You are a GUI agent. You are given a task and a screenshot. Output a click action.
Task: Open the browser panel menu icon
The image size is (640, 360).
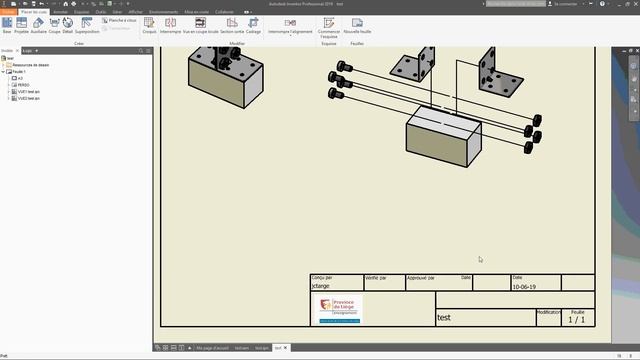pyautogui.click(x=148, y=51)
